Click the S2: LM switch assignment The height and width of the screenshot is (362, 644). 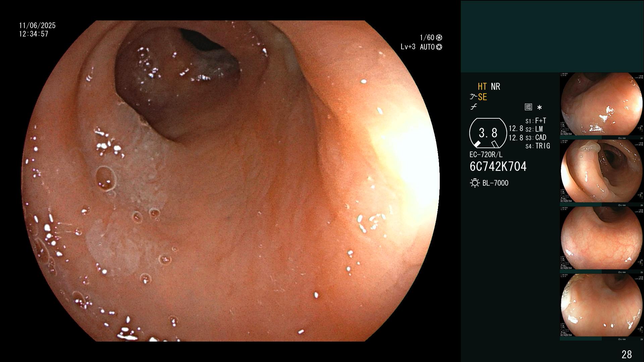click(x=534, y=129)
